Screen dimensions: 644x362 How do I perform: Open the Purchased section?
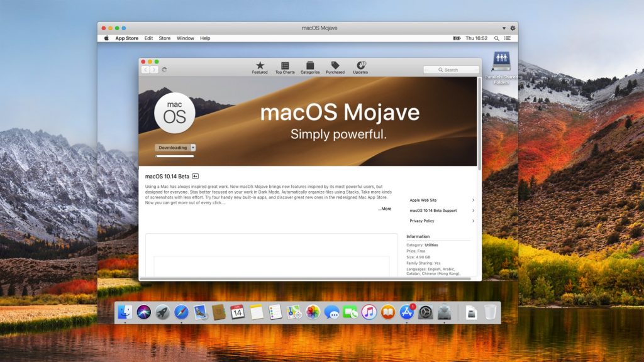(335, 68)
